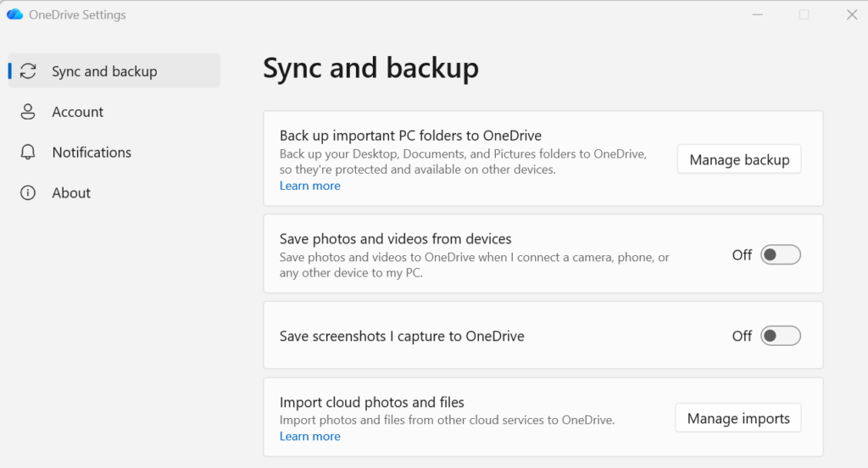This screenshot has width=868, height=468.
Task: Click the sync arrows icon in sidebar
Action: 28,71
